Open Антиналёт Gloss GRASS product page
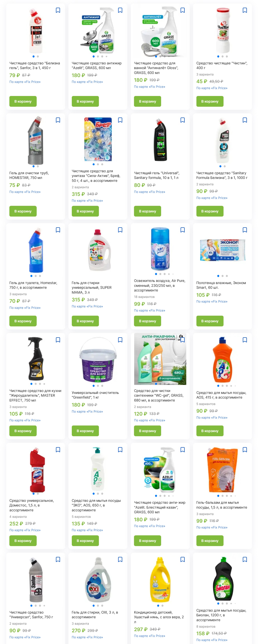Screen dimensions: 260x644 pos(156,68)
